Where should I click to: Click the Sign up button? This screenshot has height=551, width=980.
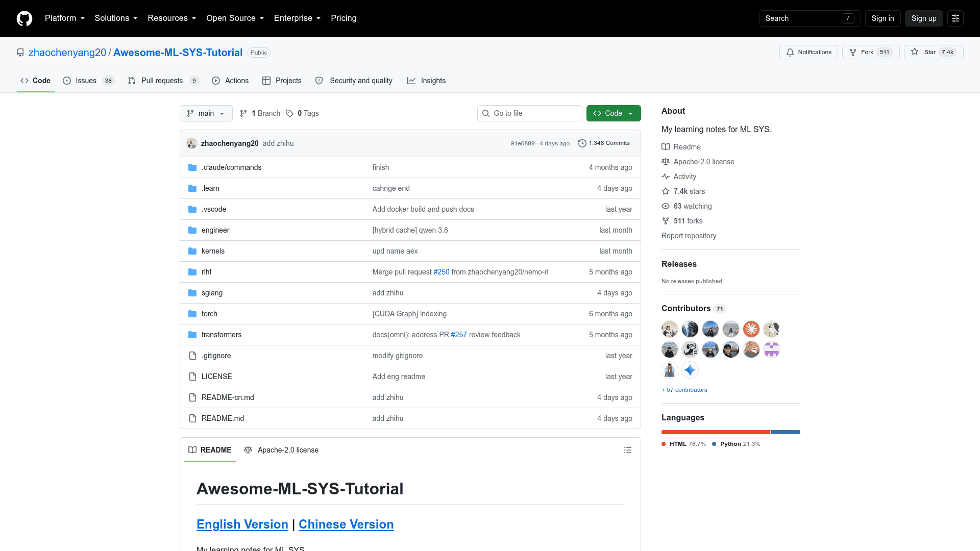[x=924, y=18]
